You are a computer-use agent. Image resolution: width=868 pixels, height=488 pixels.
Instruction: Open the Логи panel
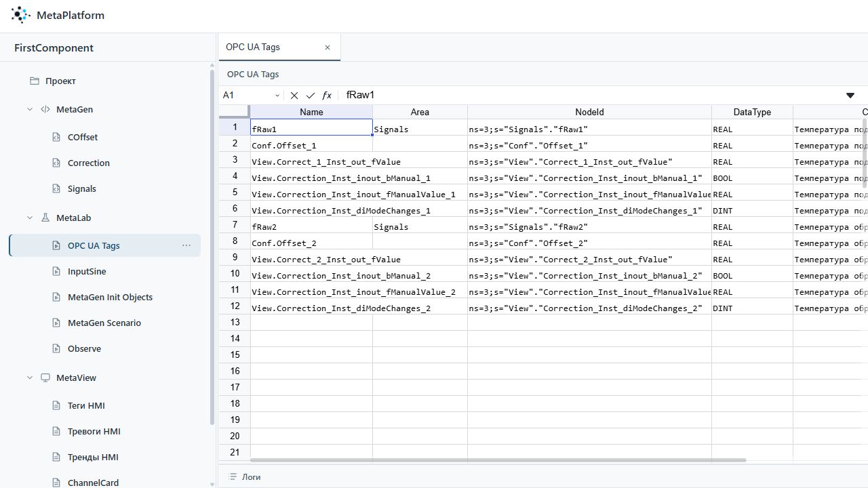[244, 476]
